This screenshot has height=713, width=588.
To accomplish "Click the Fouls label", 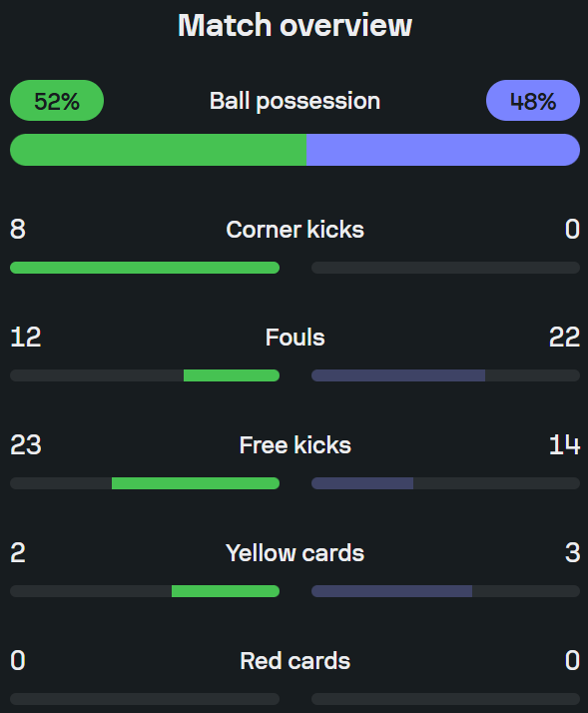I will [x=294, y=338].
